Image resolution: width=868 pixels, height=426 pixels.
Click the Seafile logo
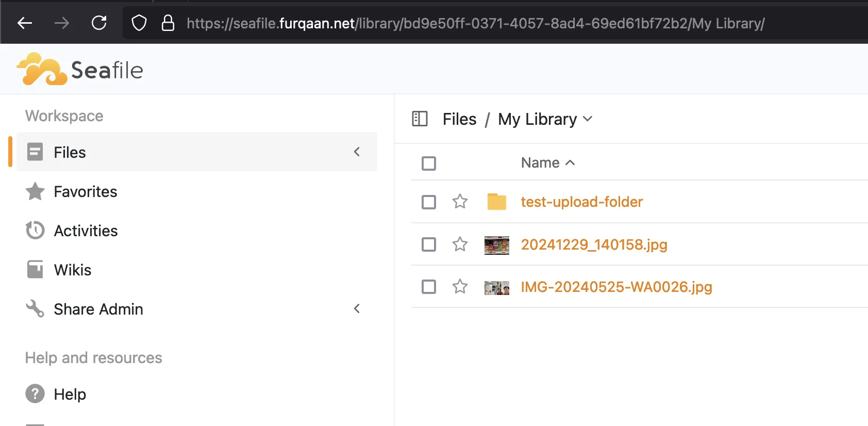pos(80,69)
